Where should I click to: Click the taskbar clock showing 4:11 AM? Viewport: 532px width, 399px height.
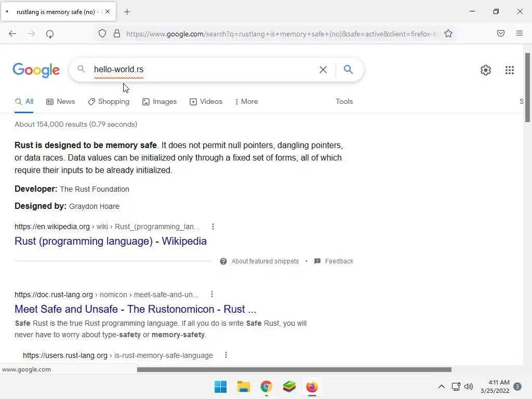[x=495, y=387]
